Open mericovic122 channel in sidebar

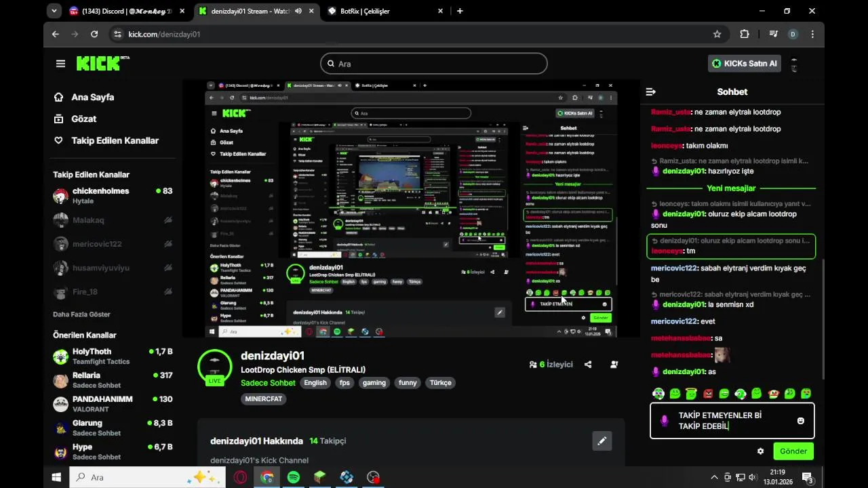113,244
